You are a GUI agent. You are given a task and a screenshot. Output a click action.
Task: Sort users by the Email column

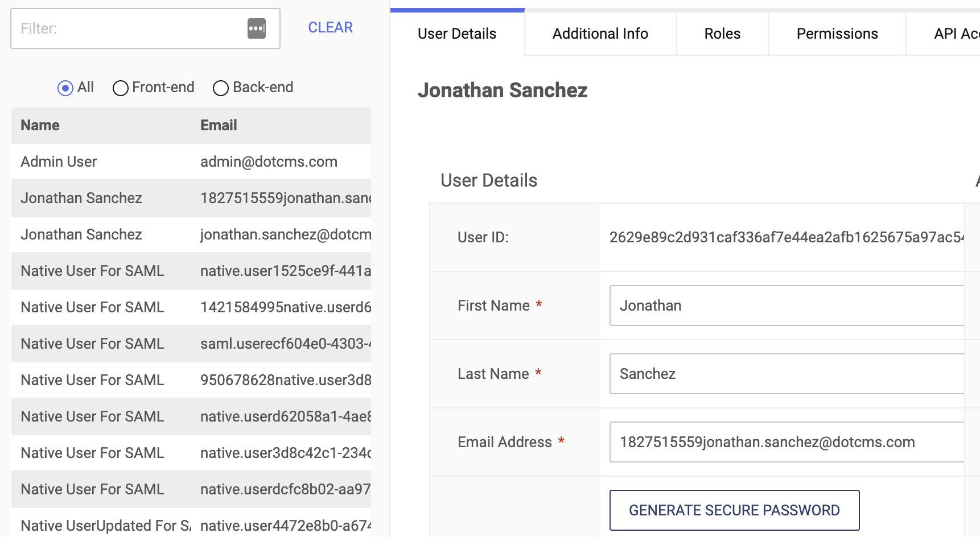[219, 125]
